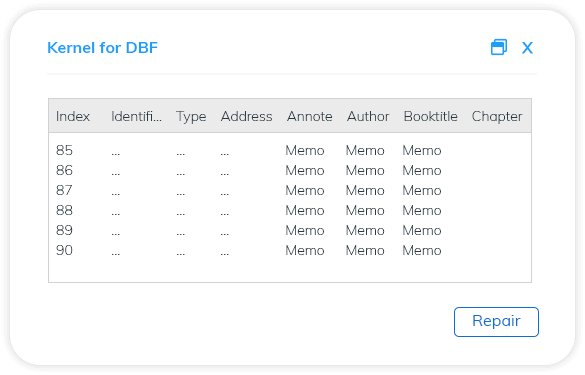Click Booktitle Memo cell in row 90
585x375 pixels.
pos(422,250)
